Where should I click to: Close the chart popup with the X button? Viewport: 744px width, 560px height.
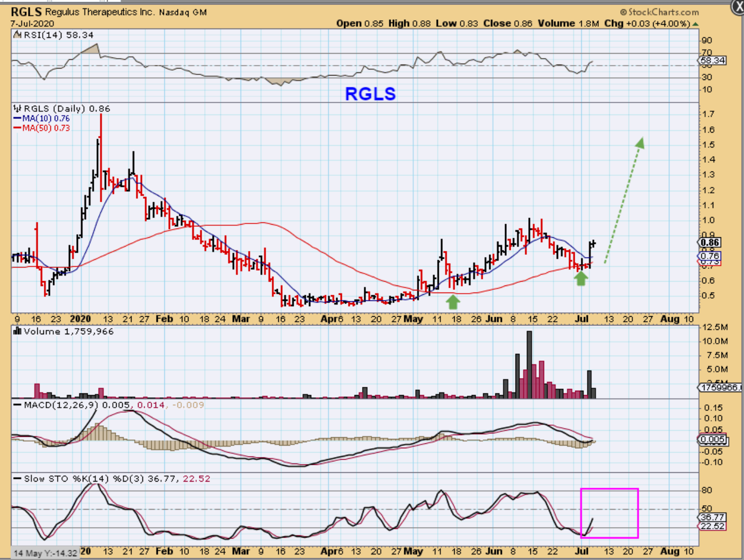[x=737, y=6]
